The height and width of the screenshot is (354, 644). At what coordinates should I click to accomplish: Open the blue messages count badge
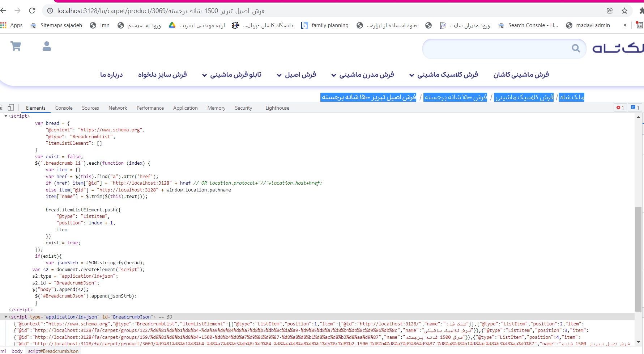(635, 108)
